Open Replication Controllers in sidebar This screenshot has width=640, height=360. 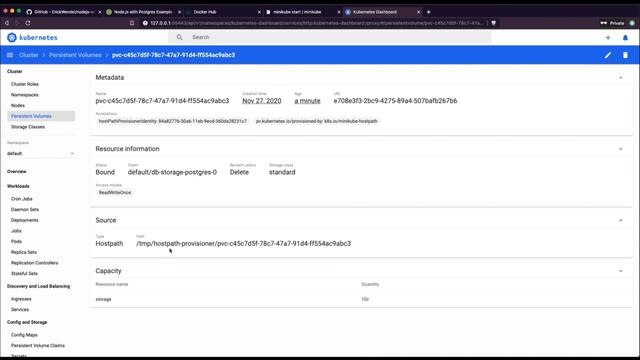point(35,263)
